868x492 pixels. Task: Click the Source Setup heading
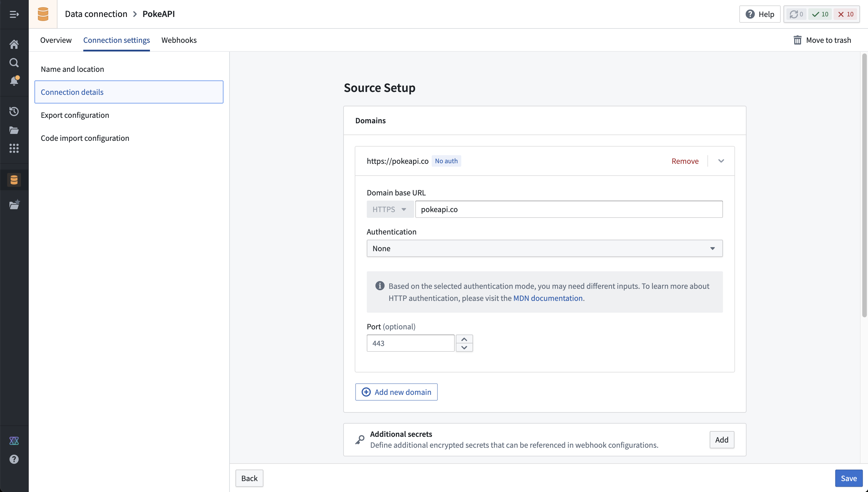379,88
